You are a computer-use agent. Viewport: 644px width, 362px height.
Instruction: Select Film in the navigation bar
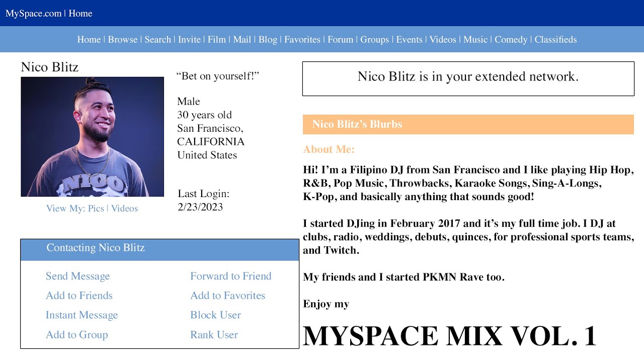[x=217, y=40]
